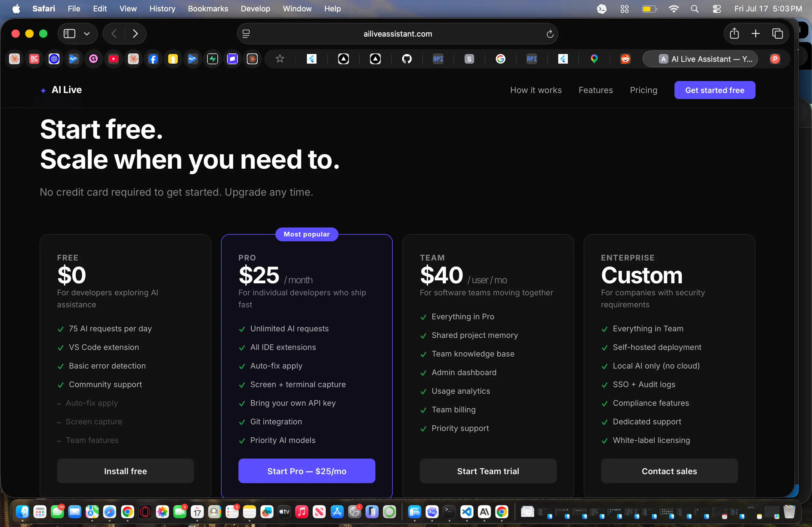Click the AI Live logo
This screenshot has width=812, height=527.
pyautogui.click(x=61, y=90)
